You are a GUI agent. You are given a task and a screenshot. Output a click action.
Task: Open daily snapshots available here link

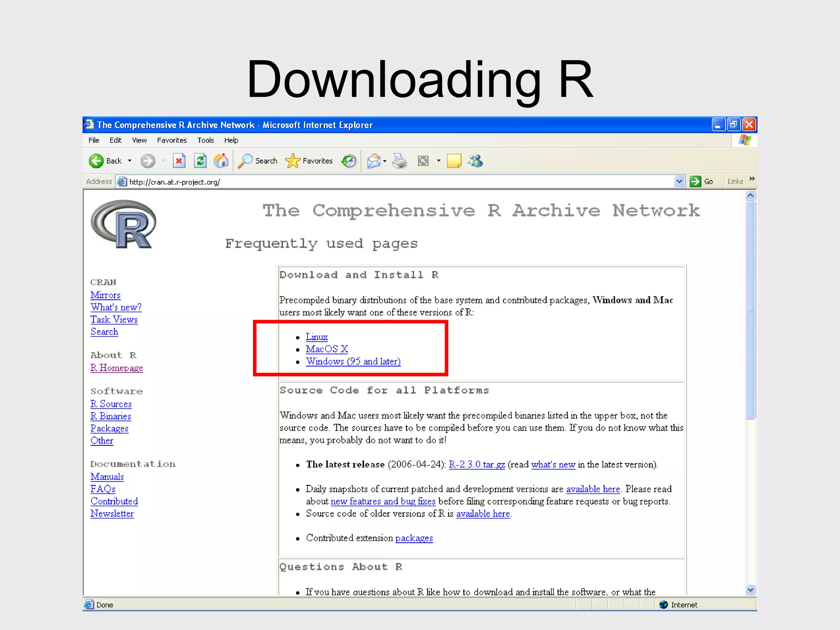tap(593, 489)
